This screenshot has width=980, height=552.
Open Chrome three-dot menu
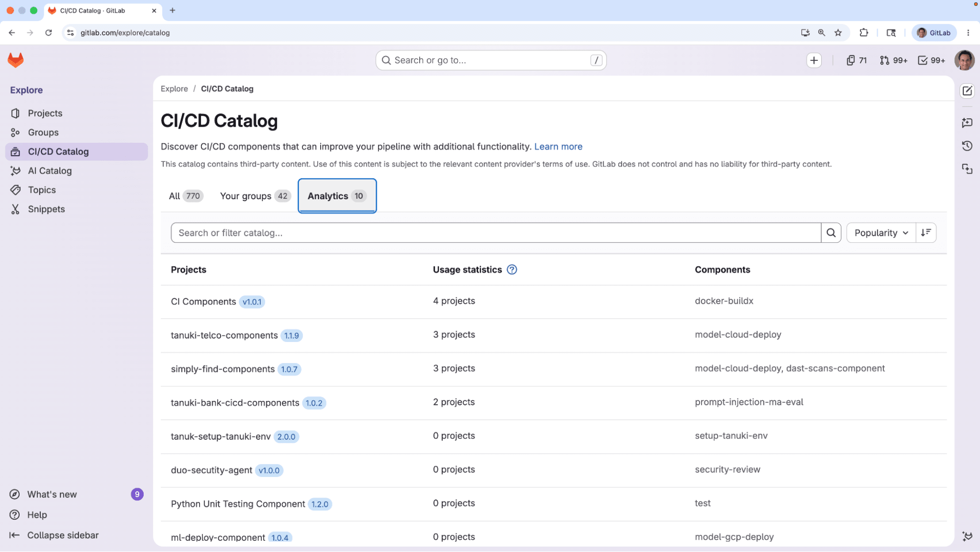click(968, 33)
